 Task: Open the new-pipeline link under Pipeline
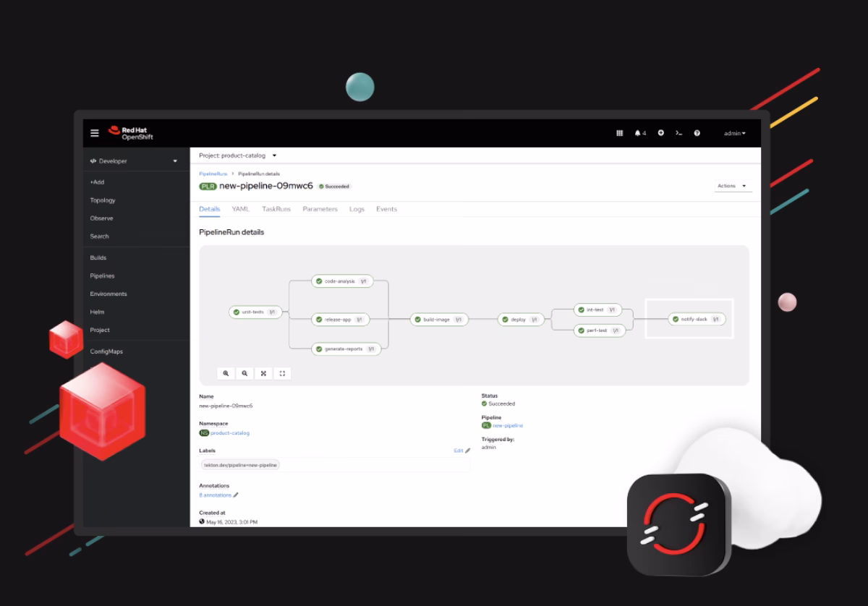[507, 426]
